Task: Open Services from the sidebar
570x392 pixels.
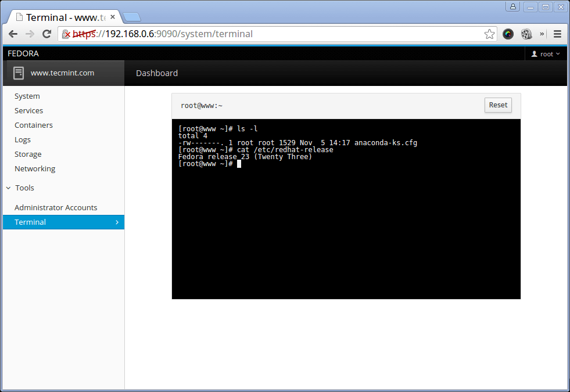Action: click(29, 110)
